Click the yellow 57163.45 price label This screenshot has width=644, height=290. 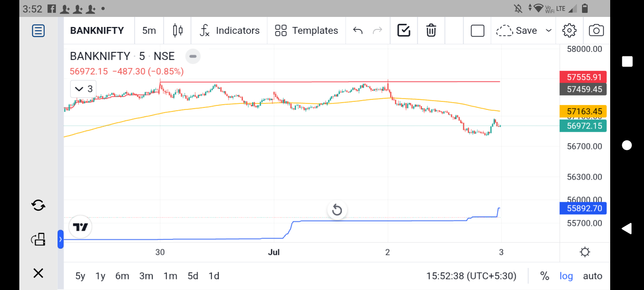(583, 111)
